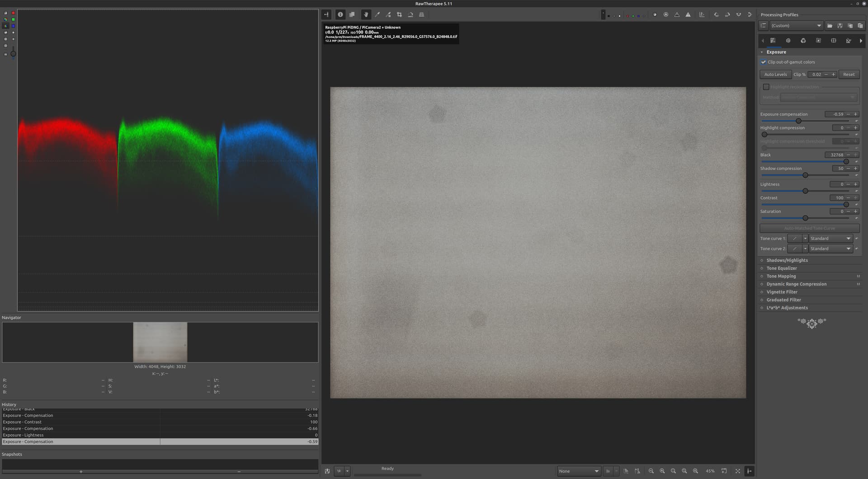Expand the Tone Equalizer section

click(782, 268)
